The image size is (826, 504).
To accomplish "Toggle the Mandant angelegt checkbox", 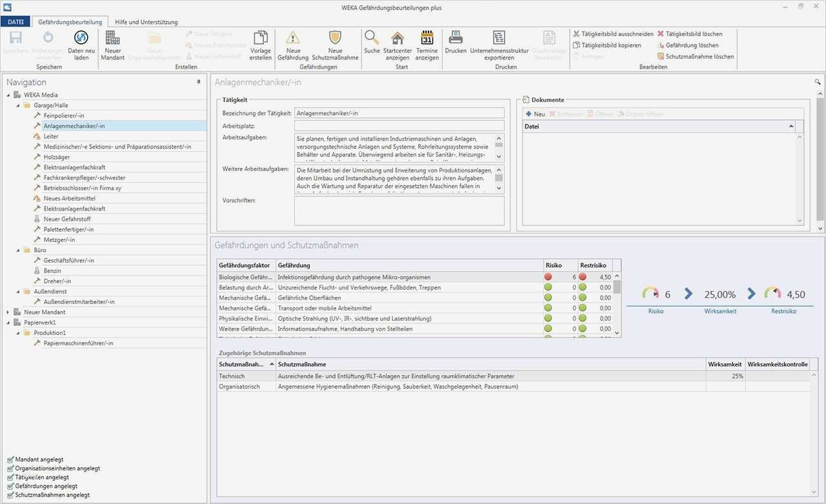I will [10, 459].
